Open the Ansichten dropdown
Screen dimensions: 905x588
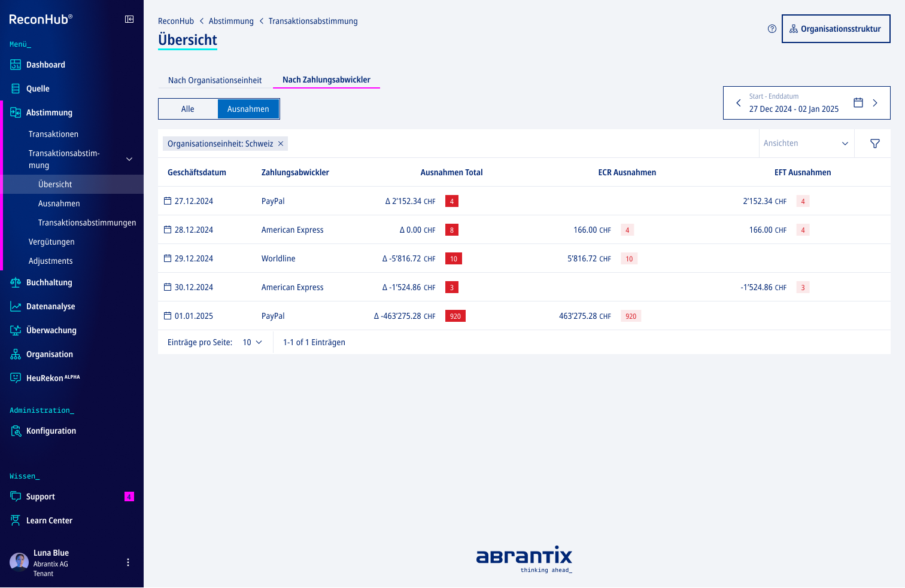click(806, 144)
